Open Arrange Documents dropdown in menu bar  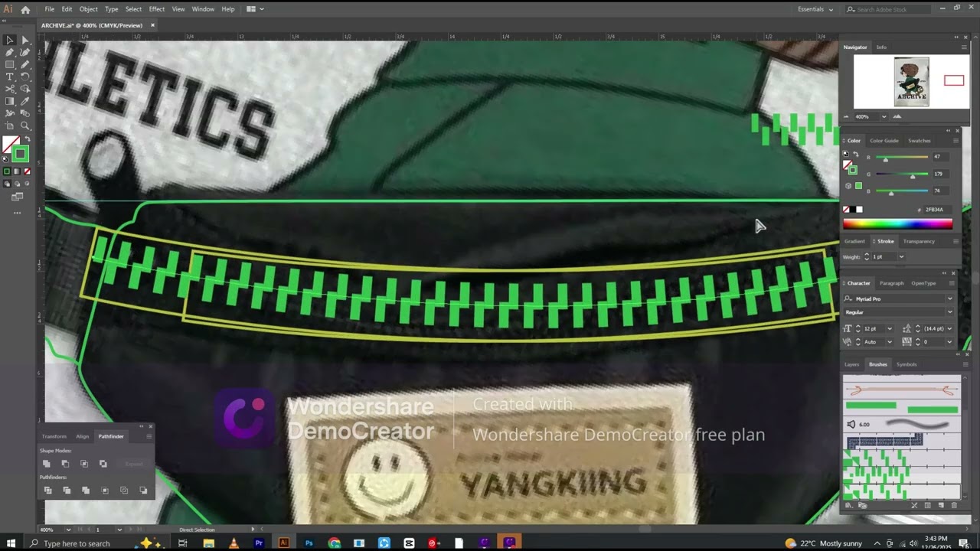pos(256,9)
